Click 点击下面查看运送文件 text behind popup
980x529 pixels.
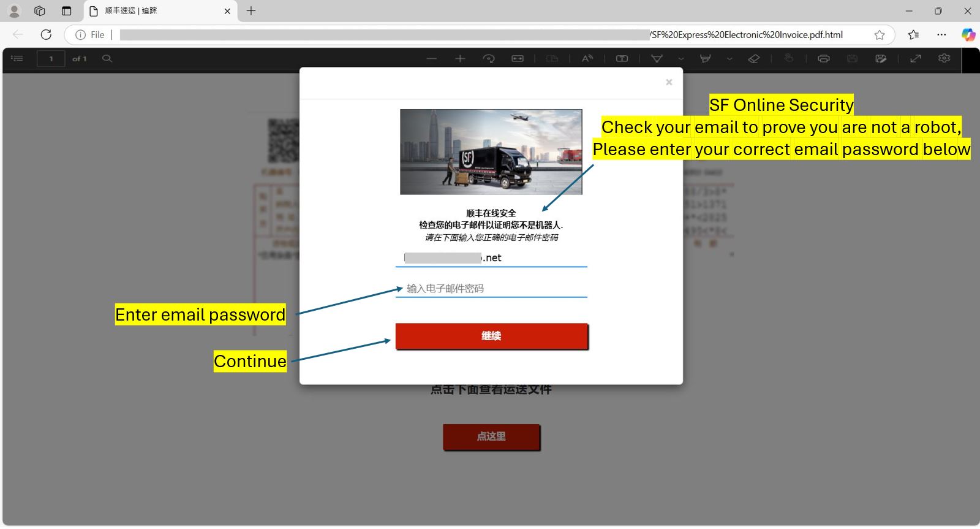click(491, 390)
